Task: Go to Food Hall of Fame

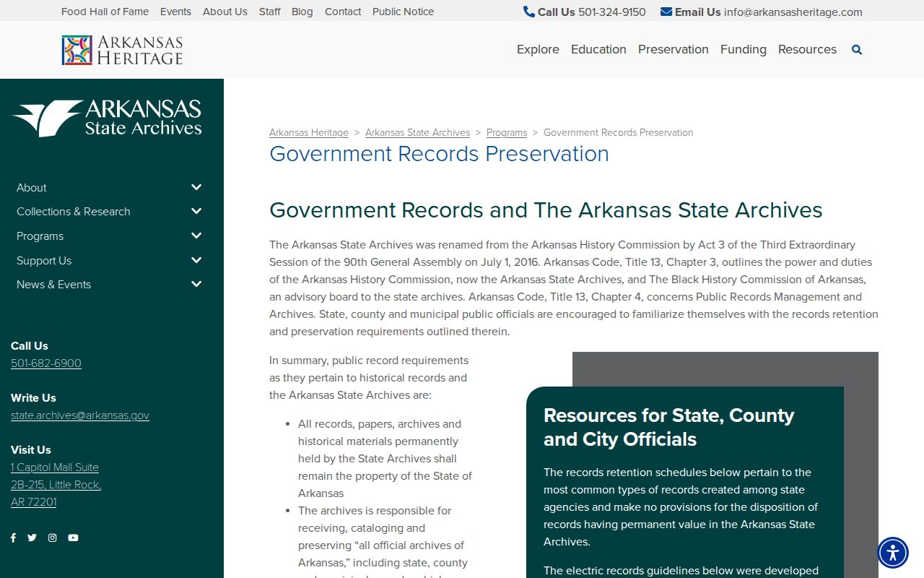Action: pos(105,12)
